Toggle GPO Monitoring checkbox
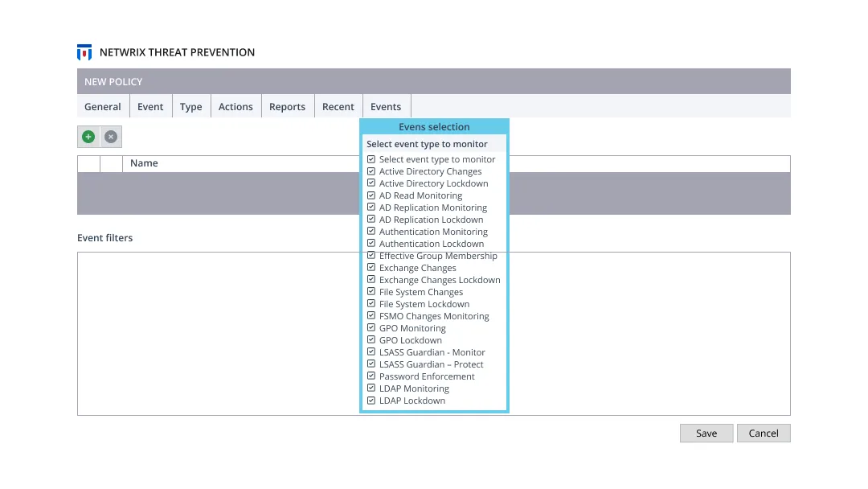Viewport: 868px width, 489px height. coord(371,328)
